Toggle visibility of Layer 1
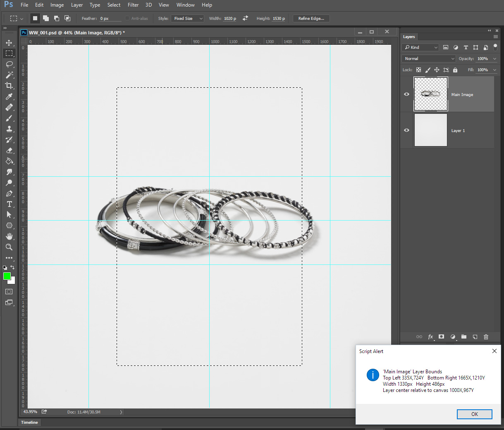The width and height of the screenshot is (504, 430). click(x=406, y=130)
